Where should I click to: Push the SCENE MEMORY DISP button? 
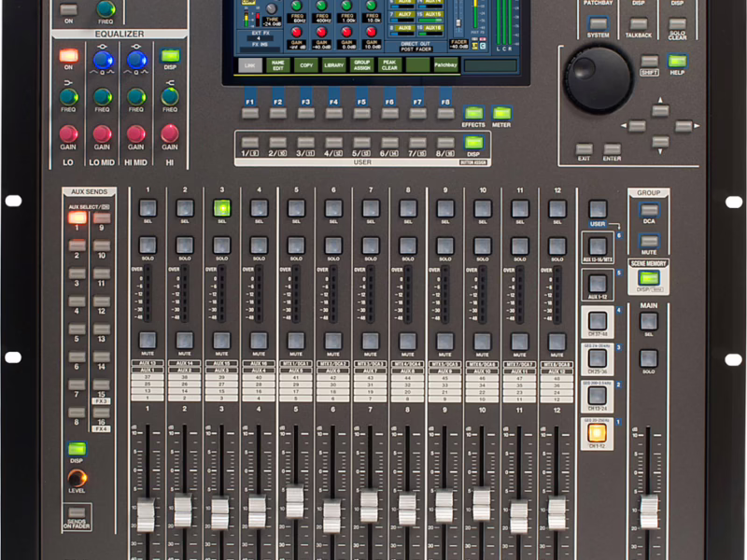click(648, 277)
